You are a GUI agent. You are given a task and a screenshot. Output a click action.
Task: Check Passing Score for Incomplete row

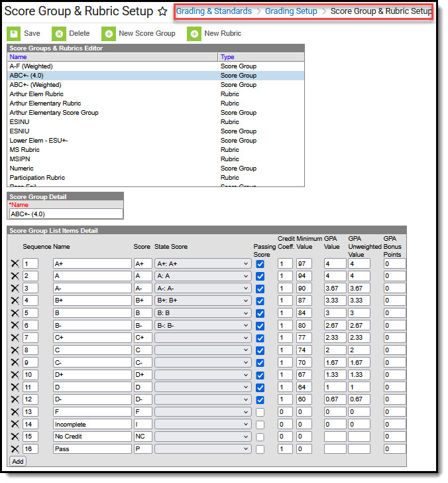(x=260, y=425)
